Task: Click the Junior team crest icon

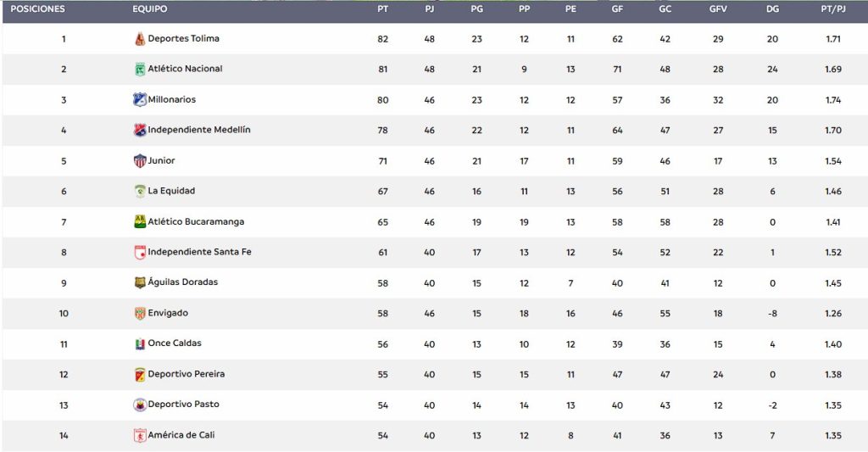Action: (140, 160)
